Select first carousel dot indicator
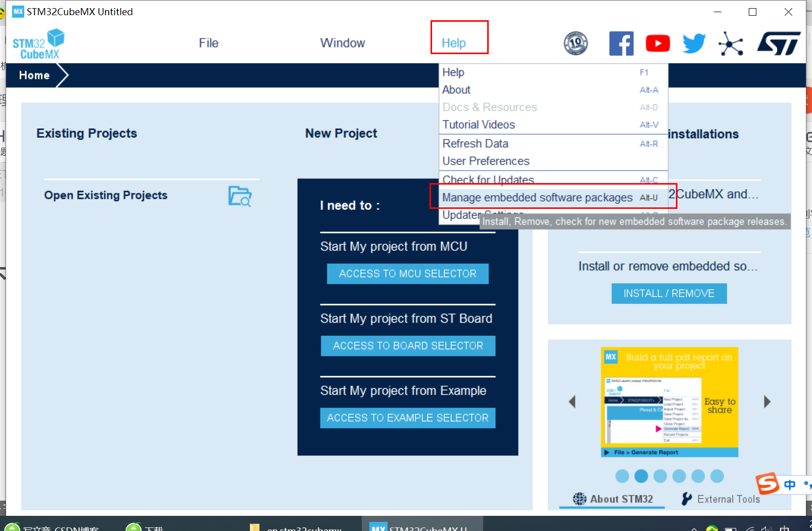This screenshot has width=812, height=531. tap(622, 476)
